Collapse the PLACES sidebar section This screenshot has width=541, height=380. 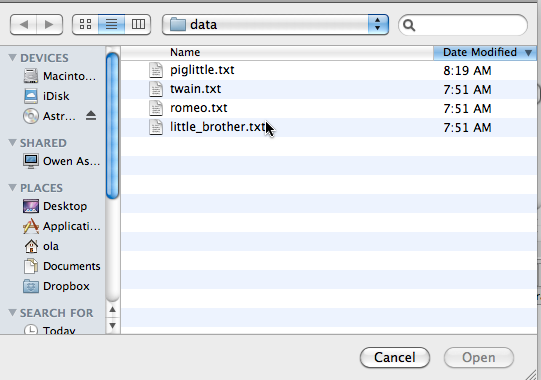[x=12, y=187]
